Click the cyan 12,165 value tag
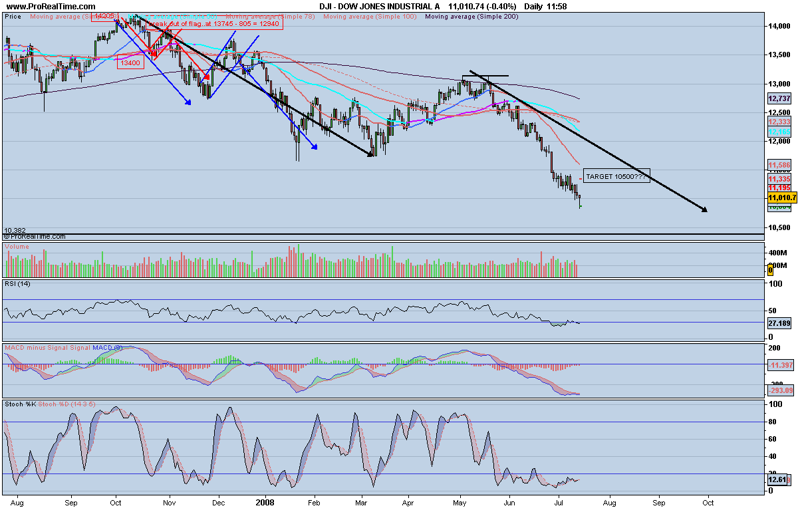The height and width of the screenshot is (532, 798). click(779, 133)
